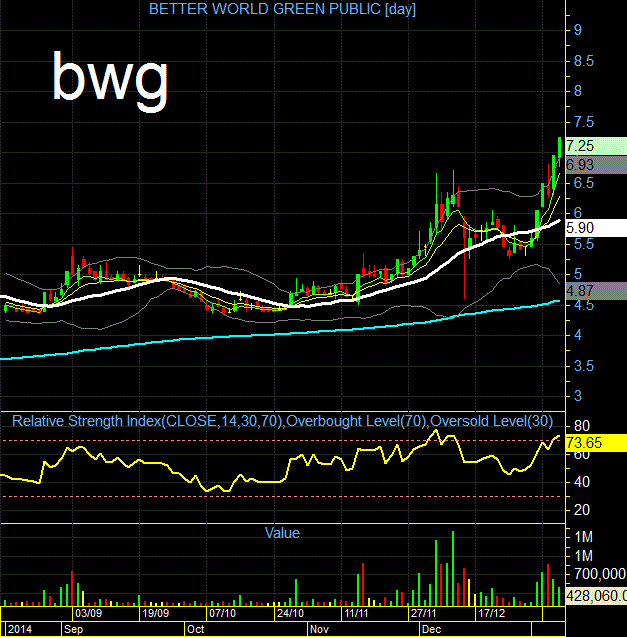
Task: Click the 9 price axis label
Action: [x=577, y=30]
